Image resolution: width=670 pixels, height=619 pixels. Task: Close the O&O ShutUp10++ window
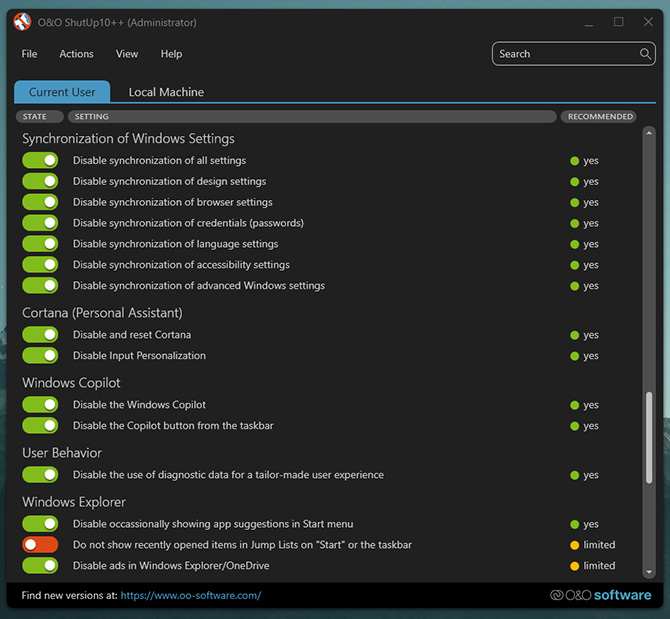click(648, 22)
